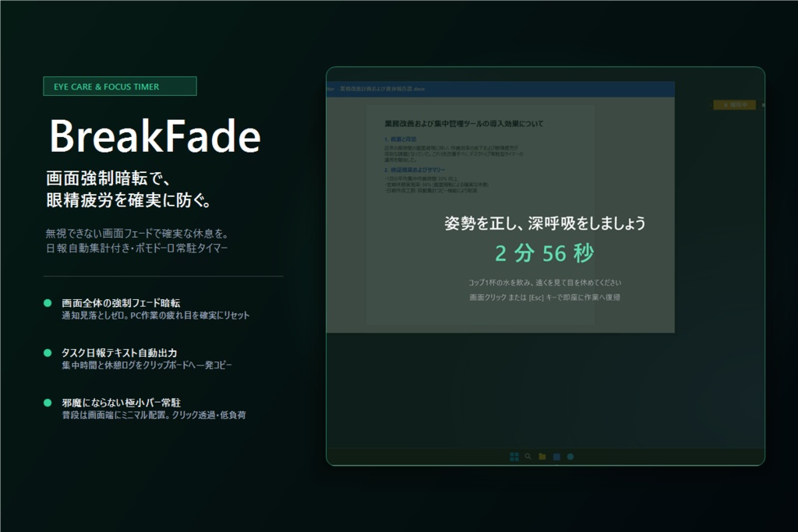Open the round teal taskbar icon
798x532 pixels.
coord(570,456)
